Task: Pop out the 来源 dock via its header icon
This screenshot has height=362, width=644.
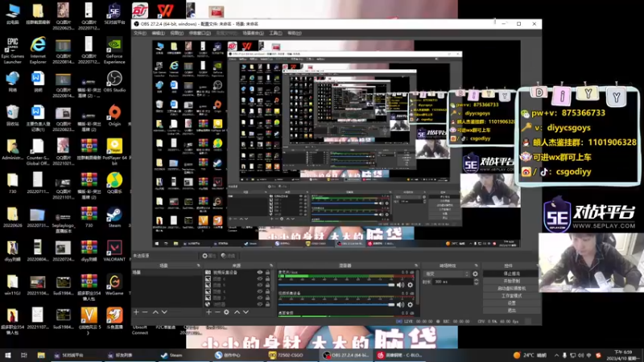Action: click(x=271, y=265)
